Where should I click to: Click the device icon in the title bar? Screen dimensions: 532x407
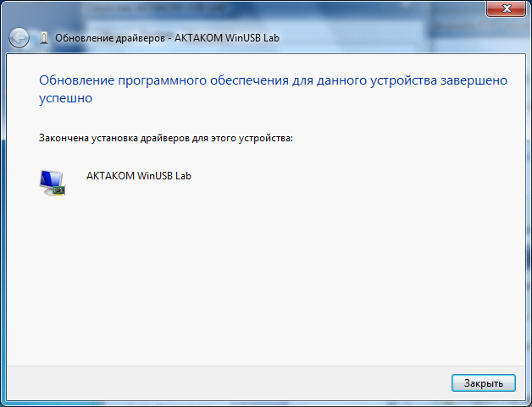[44, 37]
